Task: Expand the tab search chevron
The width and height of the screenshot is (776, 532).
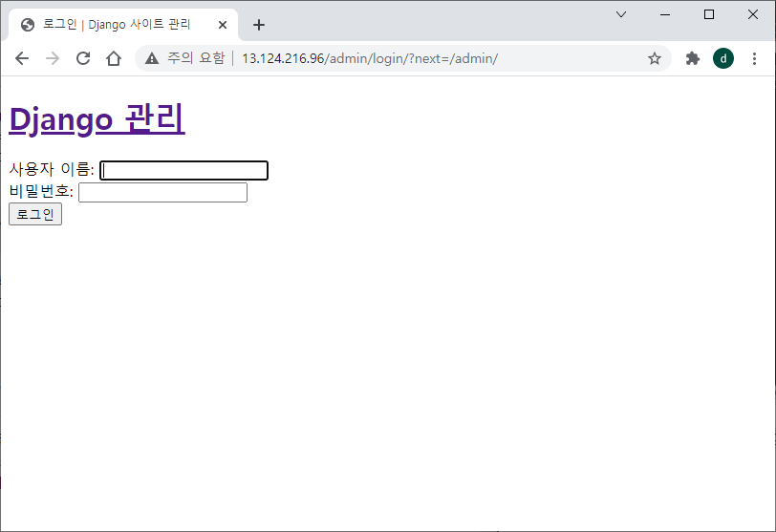Action: pos(621,14)
